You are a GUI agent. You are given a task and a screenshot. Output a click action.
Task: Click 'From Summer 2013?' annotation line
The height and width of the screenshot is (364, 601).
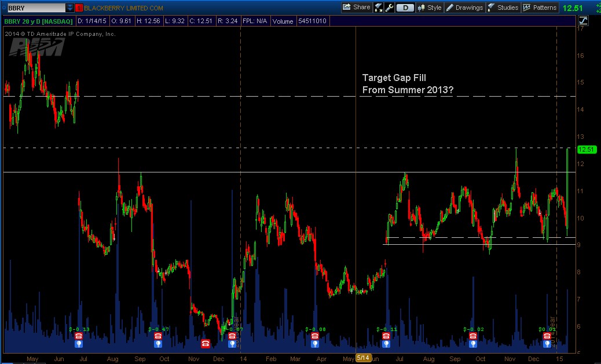coord(408,90)
